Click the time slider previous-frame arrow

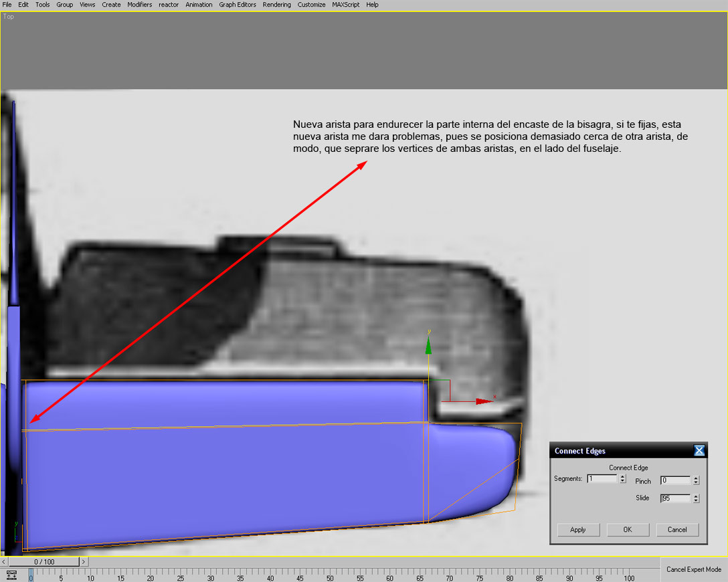click(4, 561)
